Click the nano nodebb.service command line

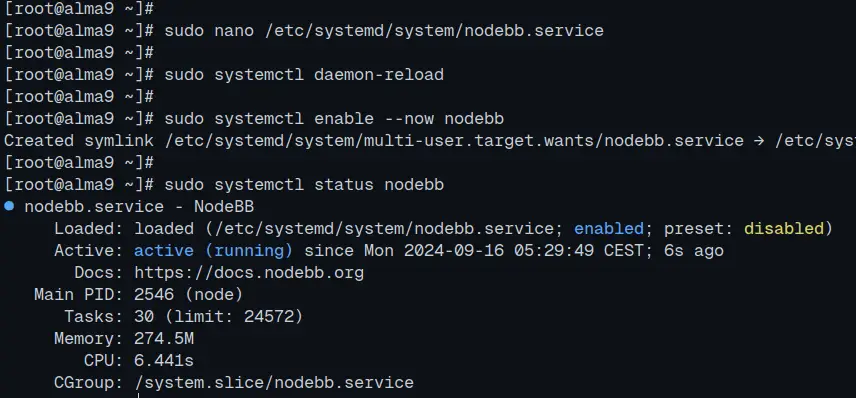(x=304, y=31)
